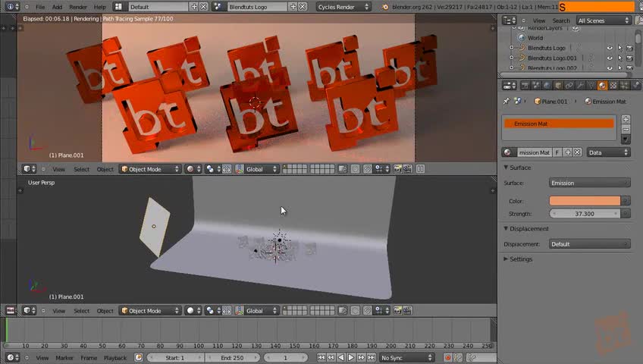The image size is (643, 364).
Task: Click the render animation clapperboard in the bottom viewport header
Action: click(407, 311)
